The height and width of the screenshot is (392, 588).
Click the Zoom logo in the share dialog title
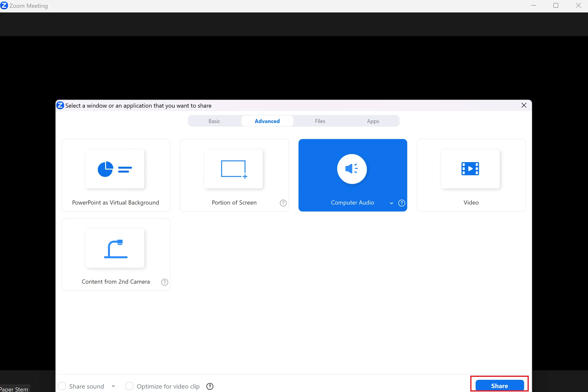point(60,105)
